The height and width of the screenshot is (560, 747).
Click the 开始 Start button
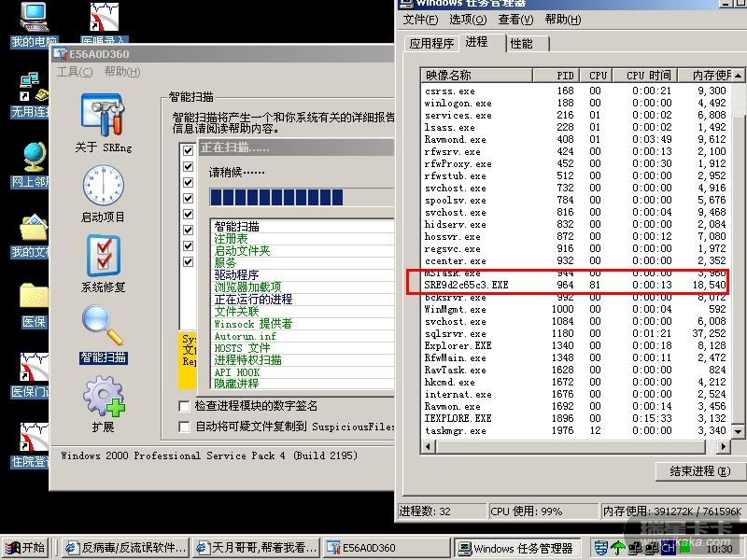[27, 548]
